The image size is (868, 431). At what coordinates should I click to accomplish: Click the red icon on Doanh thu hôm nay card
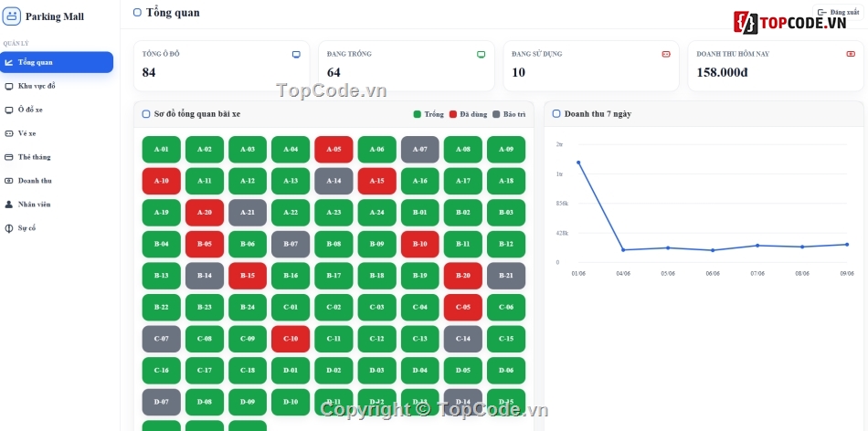pyautogui.click(x=851, y=54)
